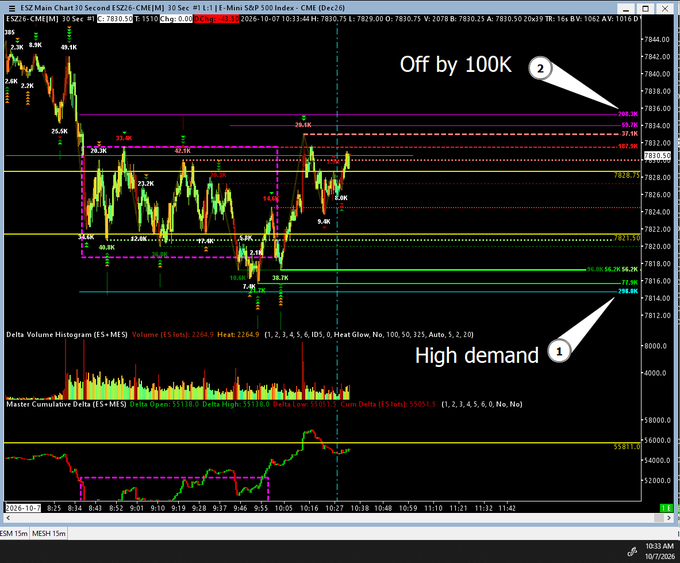Click the 'C: 7830.50' close value

[x=114, y=19]
